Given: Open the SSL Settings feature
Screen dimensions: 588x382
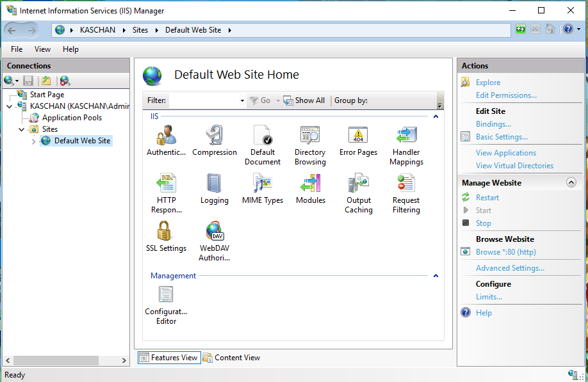Looking at the screenshot, I should (x=166, y=232).
